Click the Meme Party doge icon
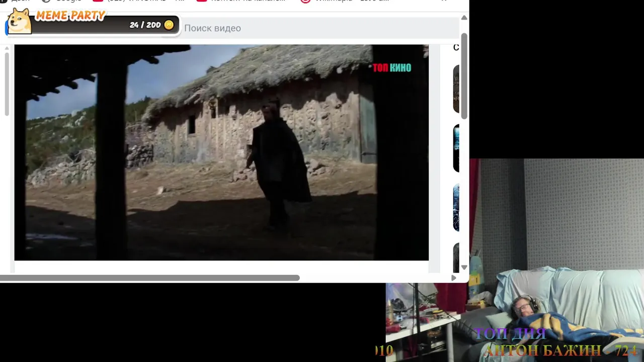The height and width of the screenshot is (362, 644). [19, 22]
